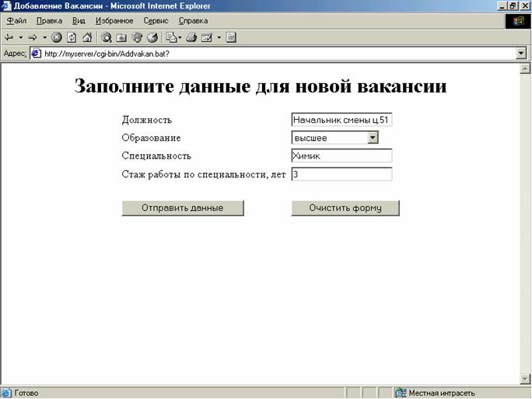Open the Сервис menu

pos(156,21)
